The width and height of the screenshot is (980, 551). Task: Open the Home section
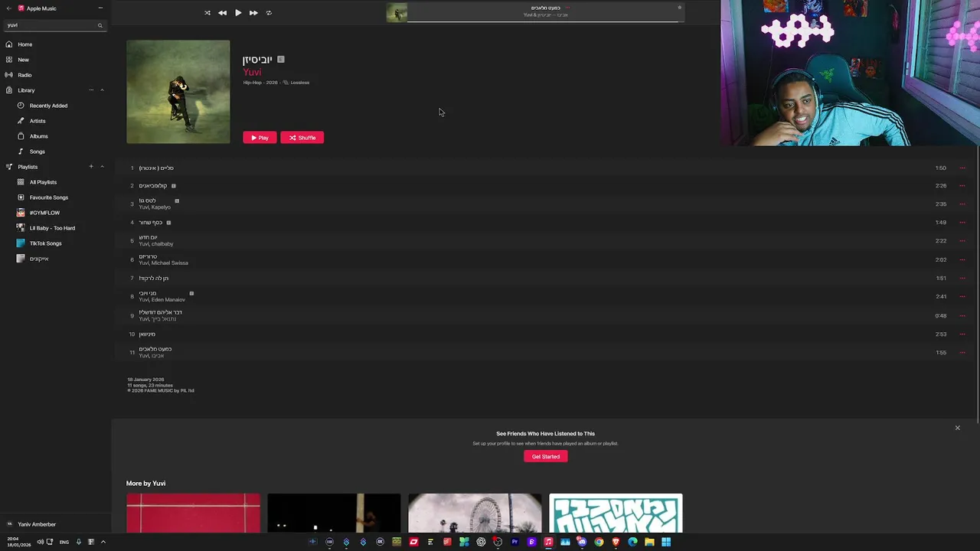click(x=54, y=44)
